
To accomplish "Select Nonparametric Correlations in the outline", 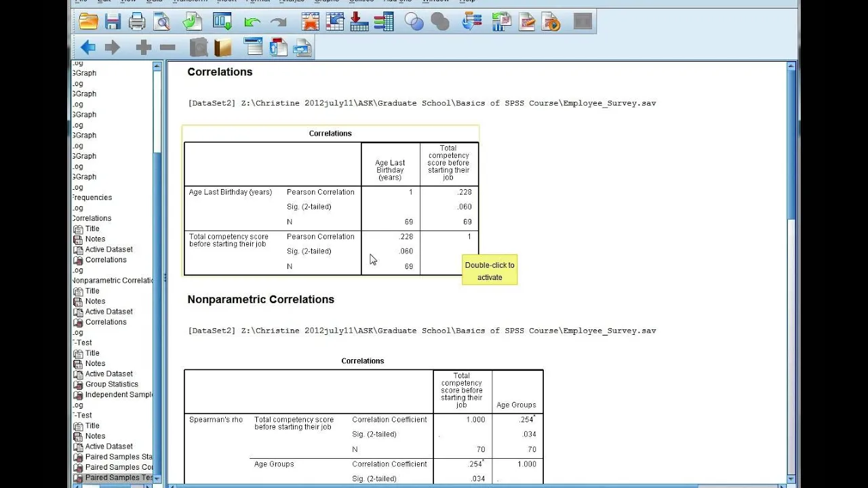I will [113, 281].
